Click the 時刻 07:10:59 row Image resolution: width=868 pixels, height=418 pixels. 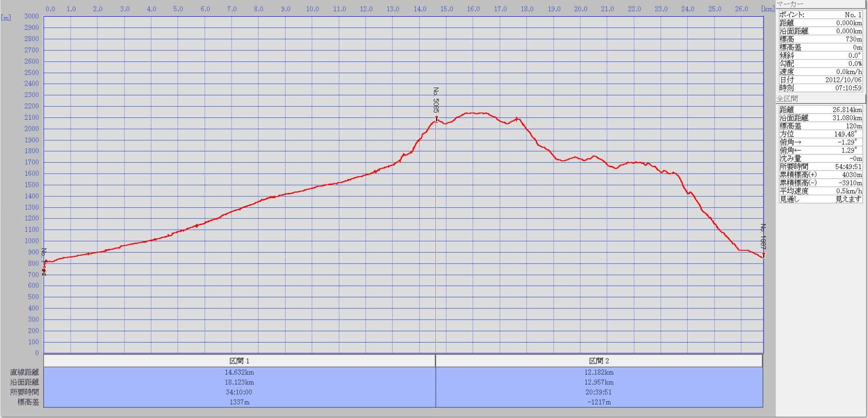pos(820,88)
